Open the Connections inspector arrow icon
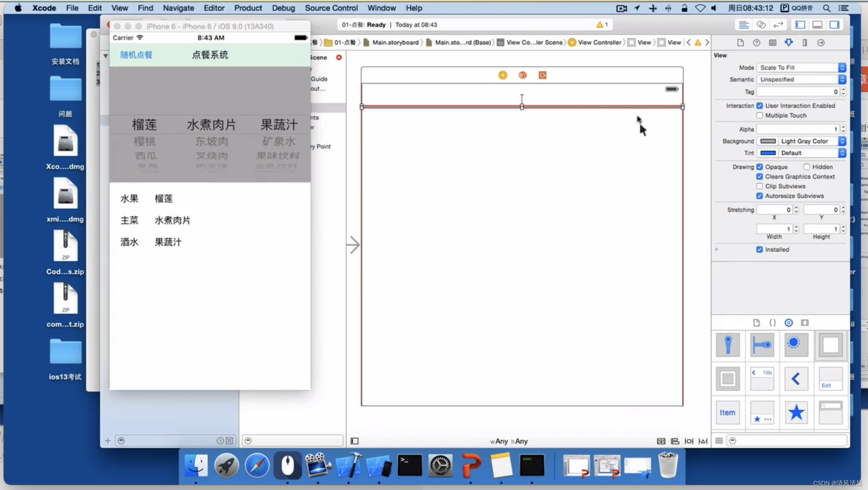 821,42
